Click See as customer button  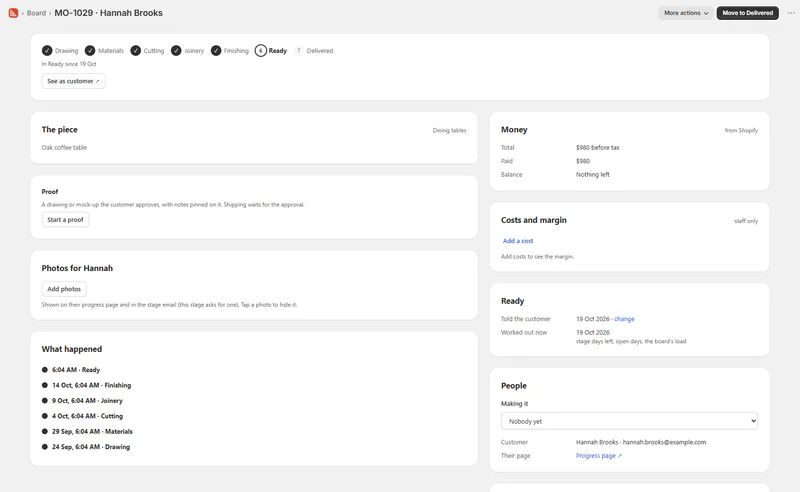tap(73, 81)
